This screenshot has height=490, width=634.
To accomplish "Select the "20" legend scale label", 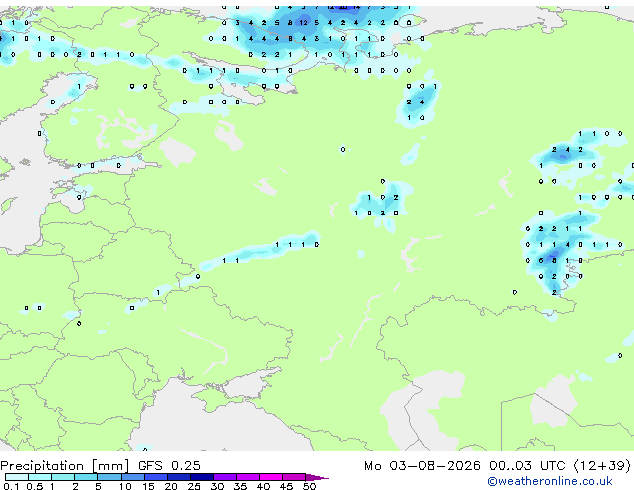I will 171,486.
